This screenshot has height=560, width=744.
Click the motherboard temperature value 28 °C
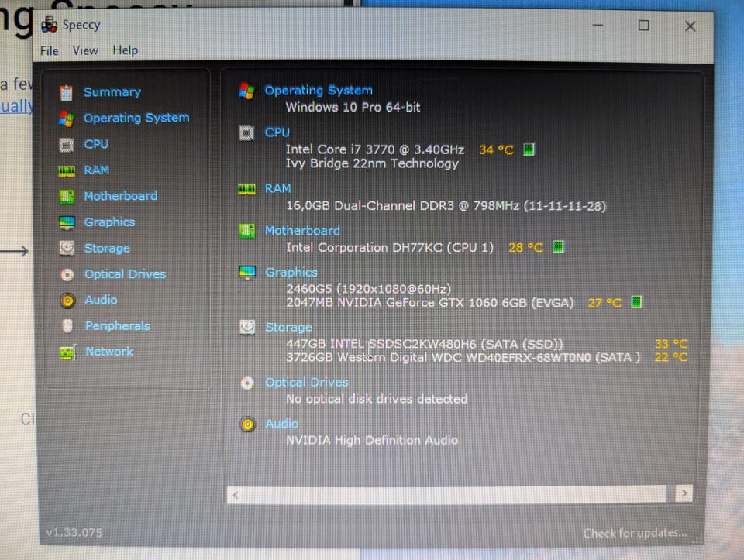(x=525, y=248)
